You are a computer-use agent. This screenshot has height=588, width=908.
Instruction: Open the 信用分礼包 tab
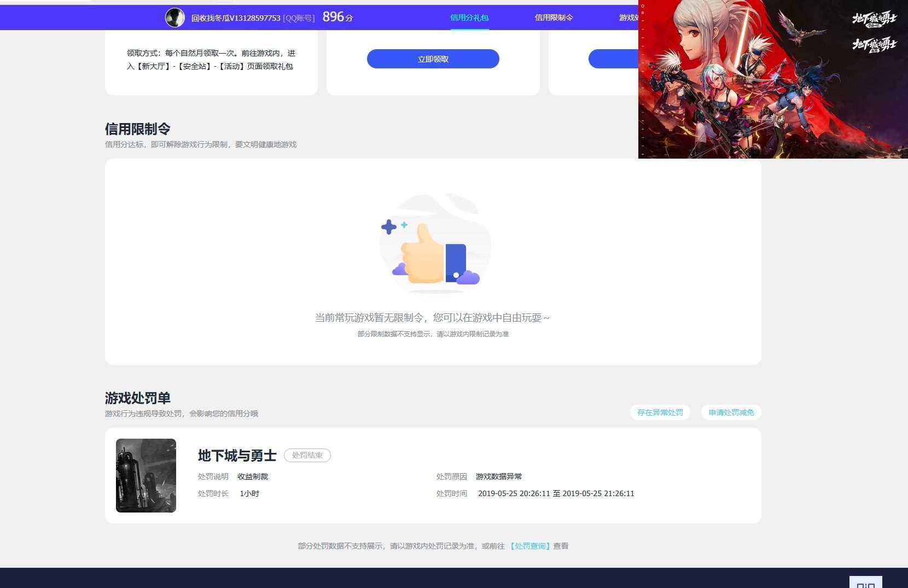click(x=469, y=18)
